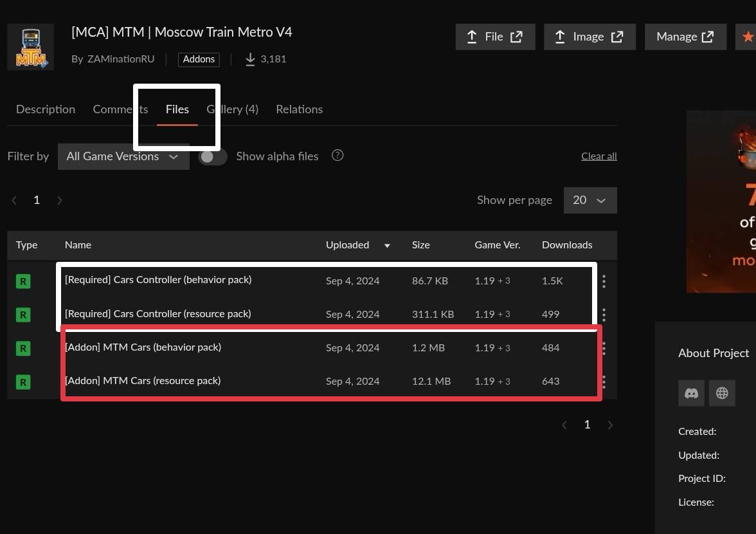Screen dimensions: 756x534
Task: Open the Manage button
Action: click(x=685, y=37)
